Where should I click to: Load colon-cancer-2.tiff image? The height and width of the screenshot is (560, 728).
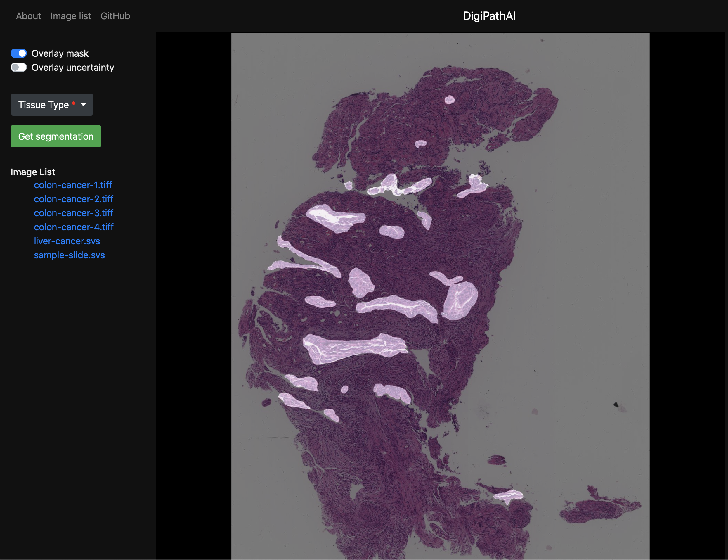pos(74,199)
